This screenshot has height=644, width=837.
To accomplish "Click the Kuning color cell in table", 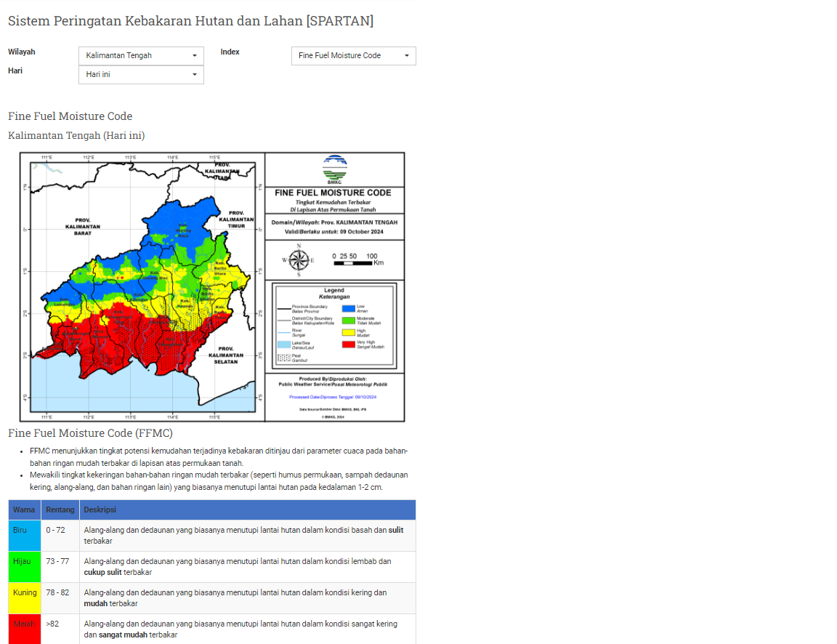I will coord(25,598).
